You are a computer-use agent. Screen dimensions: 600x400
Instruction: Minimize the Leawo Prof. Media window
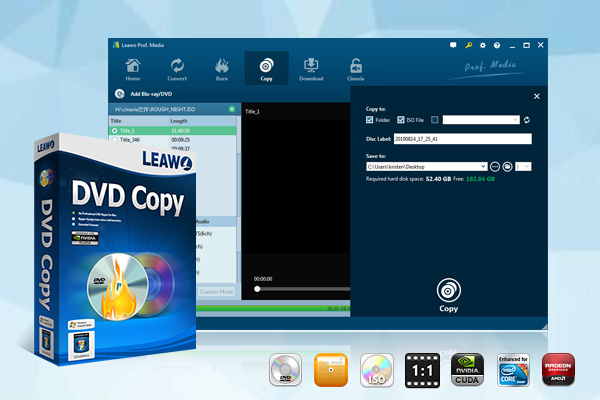pos(512,46)
